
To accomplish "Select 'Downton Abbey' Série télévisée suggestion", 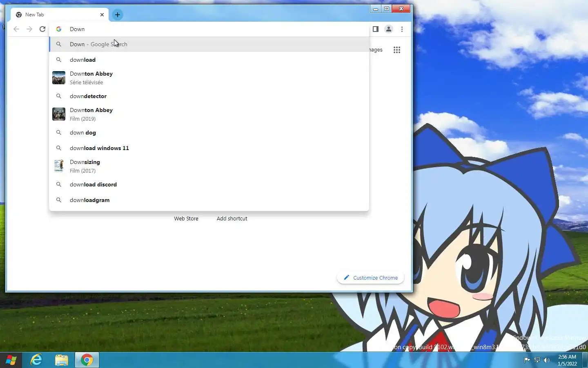I will click(x=209, y=78).
